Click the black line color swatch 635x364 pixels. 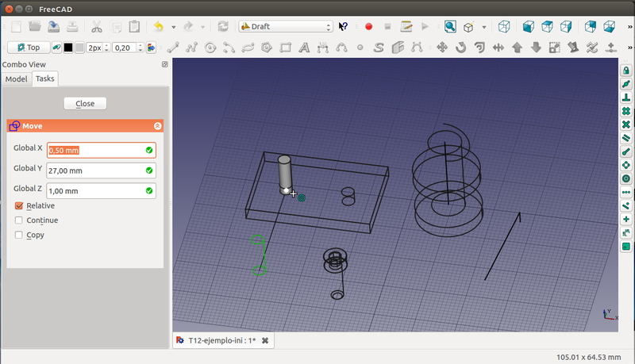67,48
